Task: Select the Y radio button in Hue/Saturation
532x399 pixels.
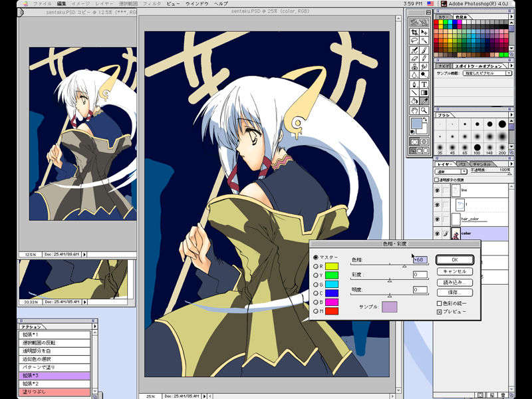Action: 316,275
